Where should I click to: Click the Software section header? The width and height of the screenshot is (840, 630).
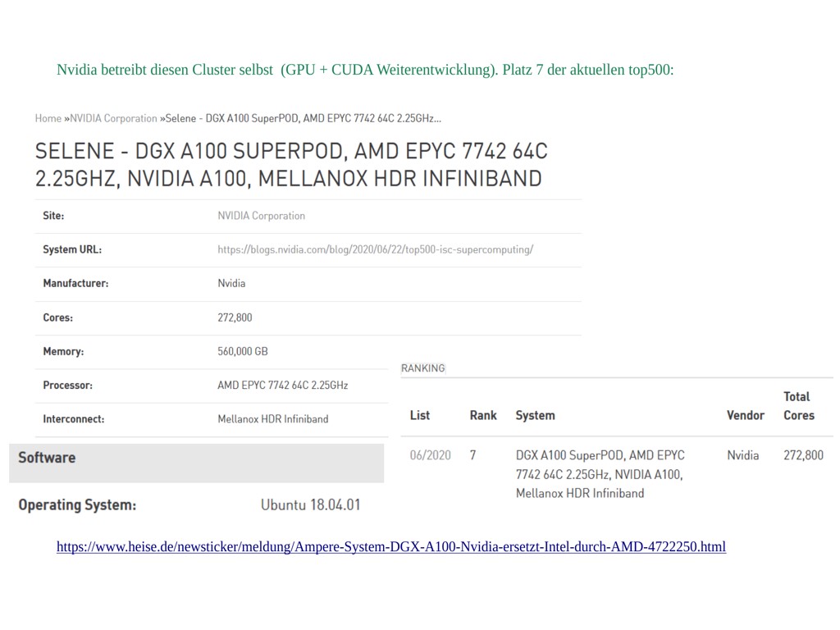[47, 458]
